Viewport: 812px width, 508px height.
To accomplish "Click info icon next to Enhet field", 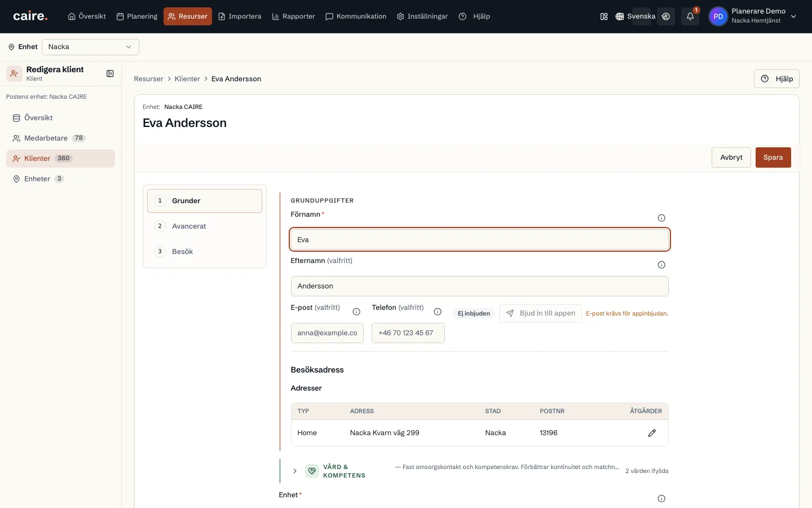I will pyautogui.click(x=661, y=498).
